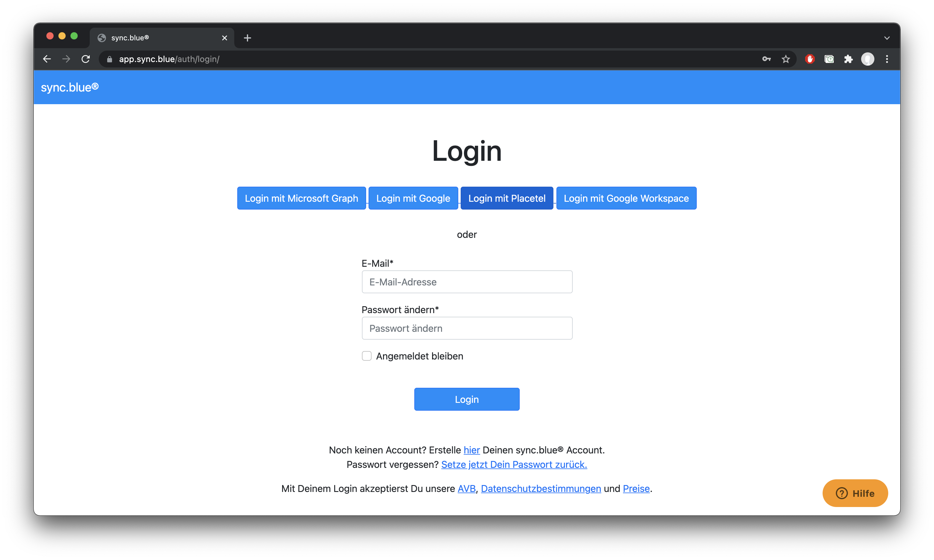Reload the page with the refresh icon
The height and width of the screenshot is (560, 934).
coord(86,59)
